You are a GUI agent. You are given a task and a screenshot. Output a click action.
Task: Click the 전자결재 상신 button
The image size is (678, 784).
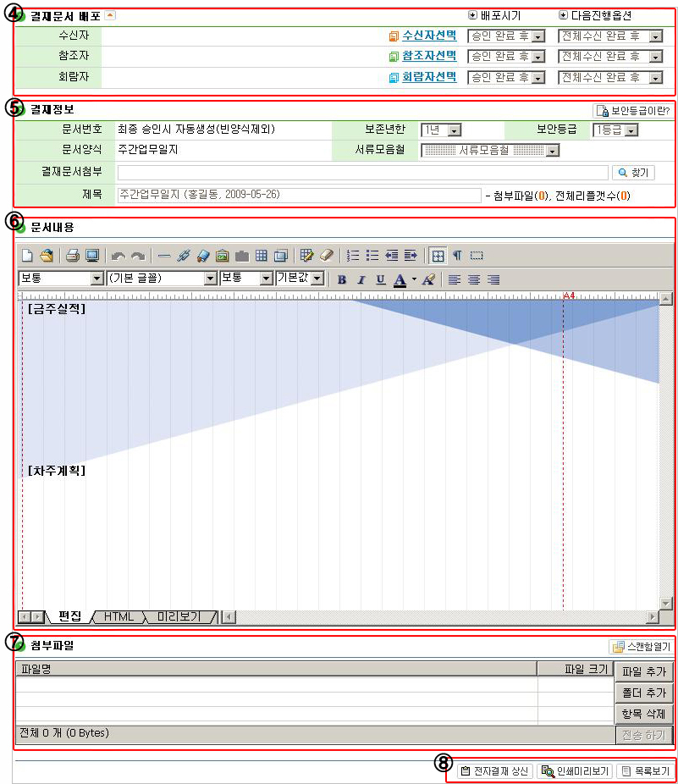[495, 771]
